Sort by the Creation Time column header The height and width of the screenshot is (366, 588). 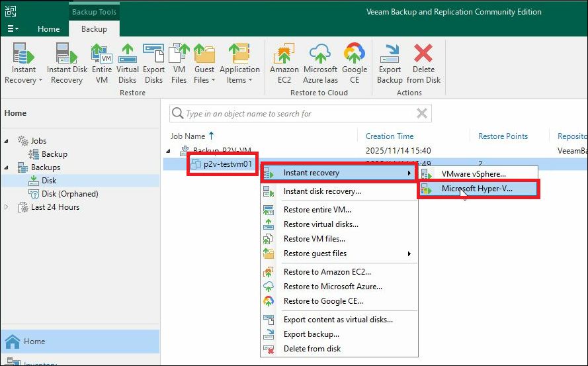[x=390, y=136]
